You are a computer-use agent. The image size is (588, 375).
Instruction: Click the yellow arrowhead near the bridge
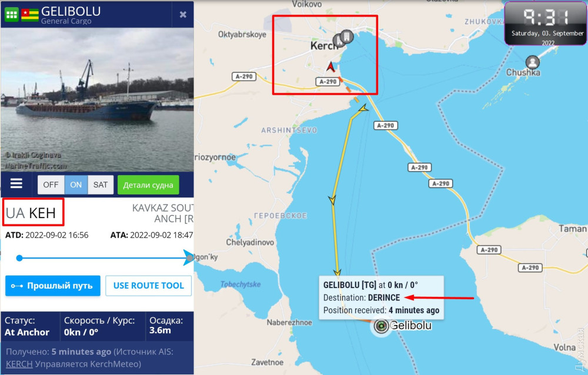click(x=363, y=109)
